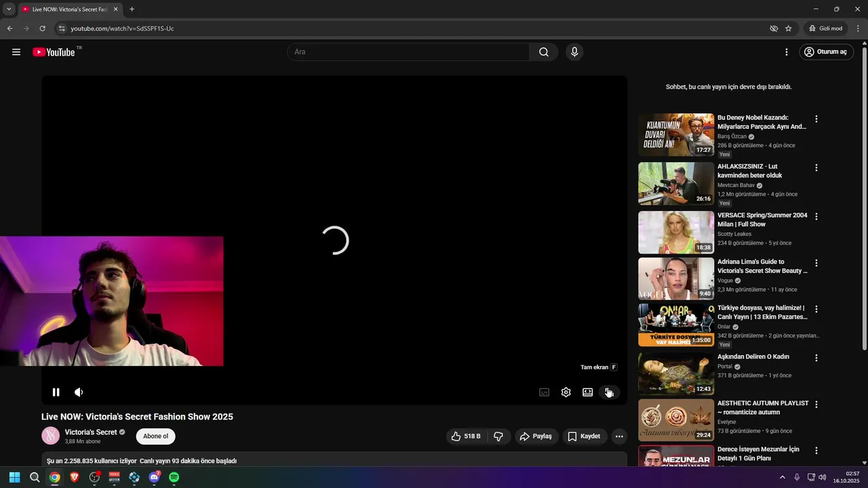Open Aşkından Deliren O Kadın title
This screenshot has height=488, width=868.
coord(753,357)
